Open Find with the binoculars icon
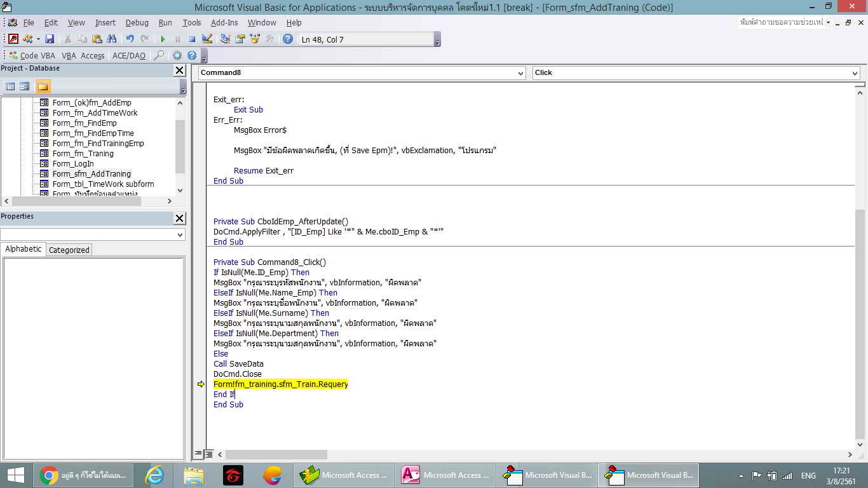 tap(112, 39)
